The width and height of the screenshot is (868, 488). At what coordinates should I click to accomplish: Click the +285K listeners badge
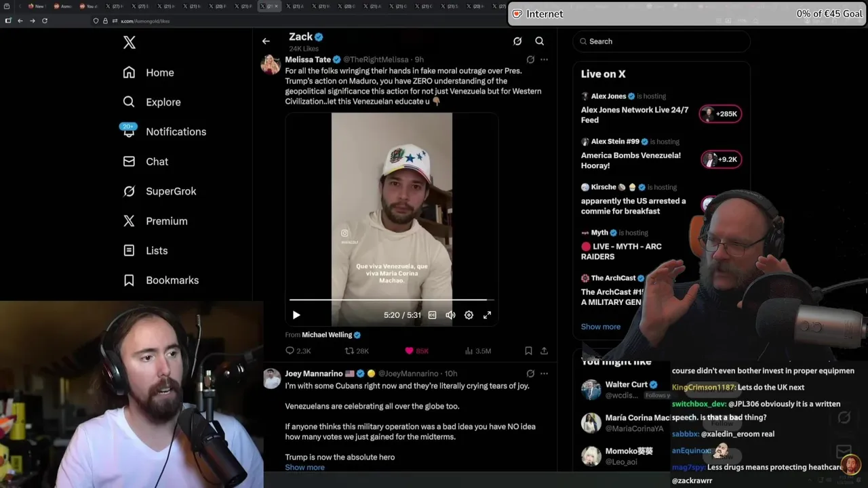pos(720,114)
